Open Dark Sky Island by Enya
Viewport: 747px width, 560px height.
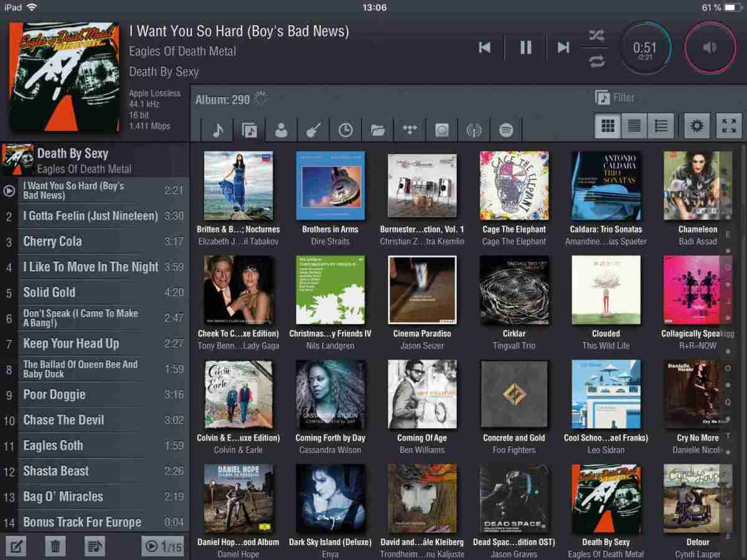(331, 498)
